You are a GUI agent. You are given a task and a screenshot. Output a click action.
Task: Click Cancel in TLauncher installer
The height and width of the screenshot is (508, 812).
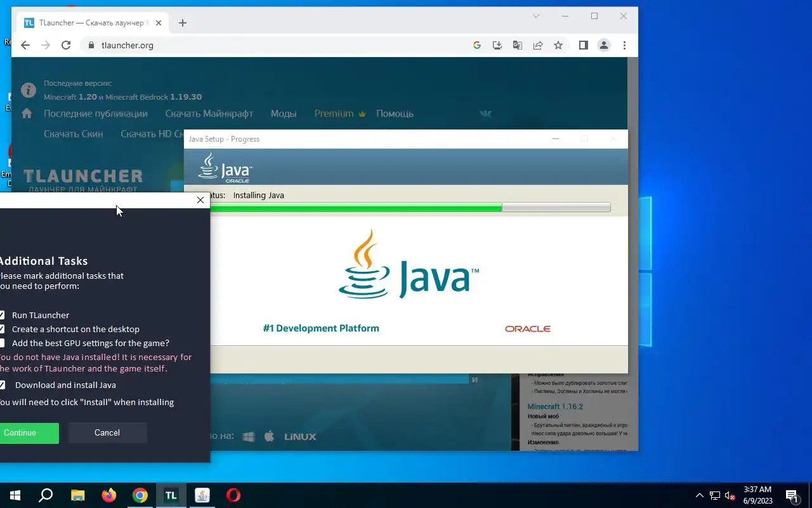click(107, 433)
